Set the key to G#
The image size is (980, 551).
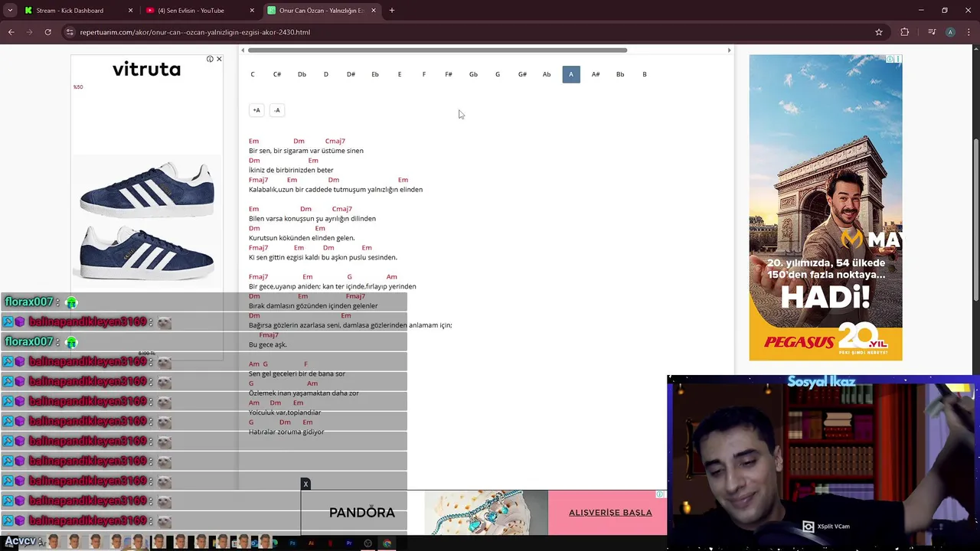[522, 74]
